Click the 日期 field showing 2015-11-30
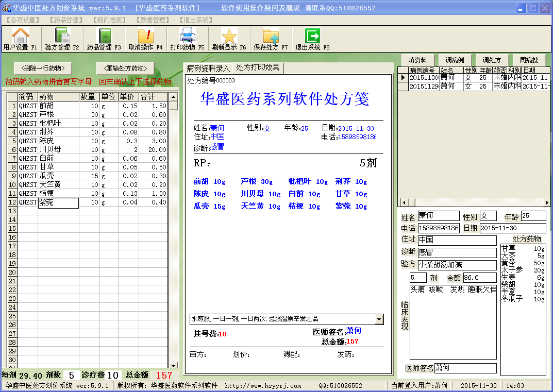553x392 pixels. [513, 228]
